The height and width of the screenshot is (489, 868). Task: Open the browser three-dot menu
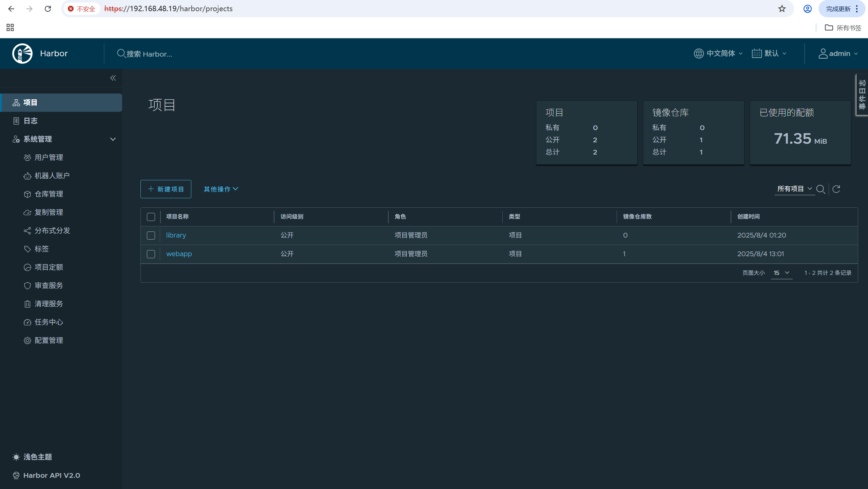click(857, 9)
